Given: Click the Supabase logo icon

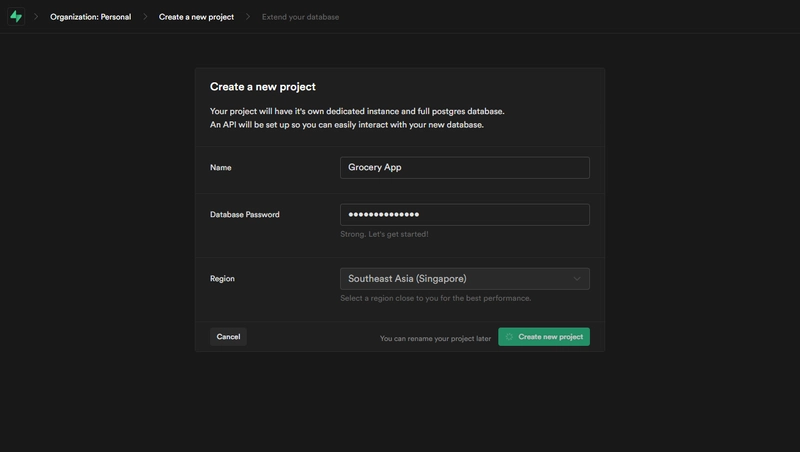Looking at the screenshot, I should pyautogui.click(x=16, y=16).
